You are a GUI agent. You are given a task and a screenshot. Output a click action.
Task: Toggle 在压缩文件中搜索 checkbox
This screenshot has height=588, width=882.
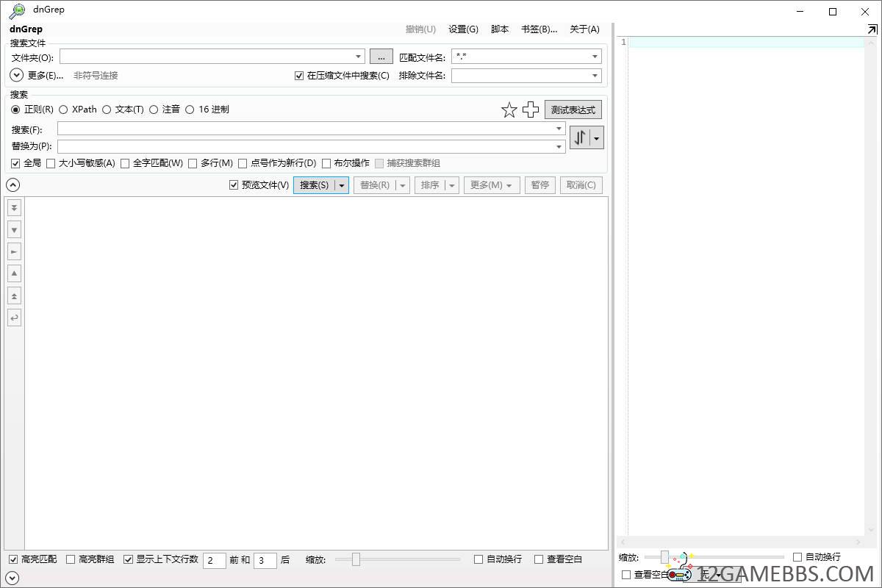(x=299, y=76)
